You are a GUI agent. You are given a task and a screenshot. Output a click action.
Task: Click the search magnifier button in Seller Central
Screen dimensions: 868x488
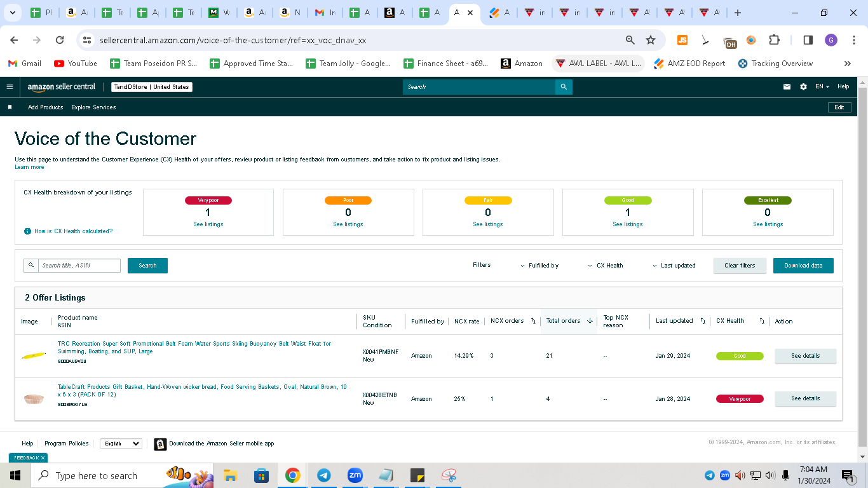click(x=564, y=87)
